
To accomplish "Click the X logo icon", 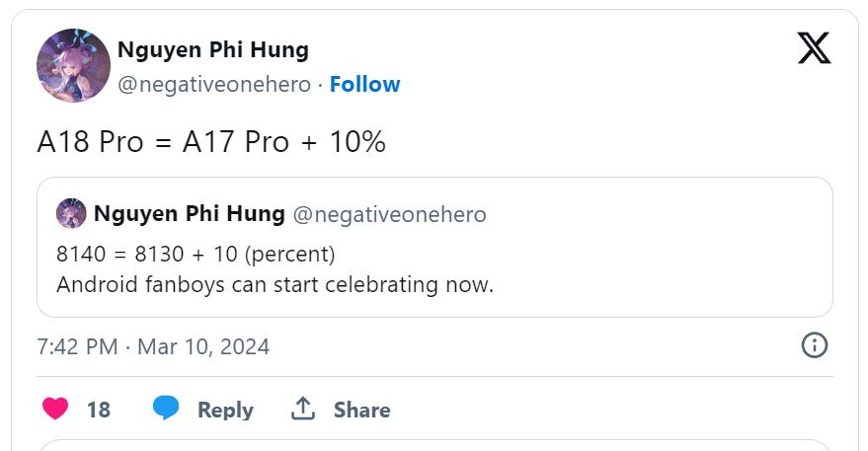I will point(814,48).
